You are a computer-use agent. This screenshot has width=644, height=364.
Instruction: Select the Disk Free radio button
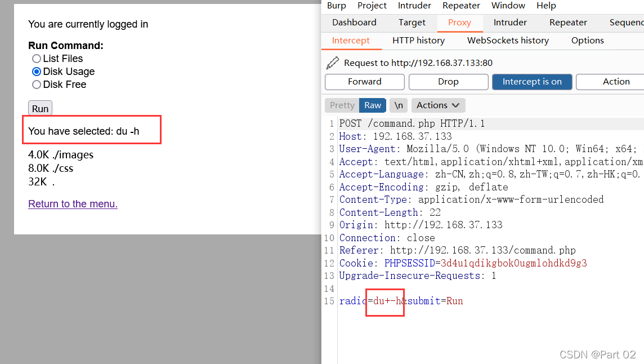coord(37,85)
